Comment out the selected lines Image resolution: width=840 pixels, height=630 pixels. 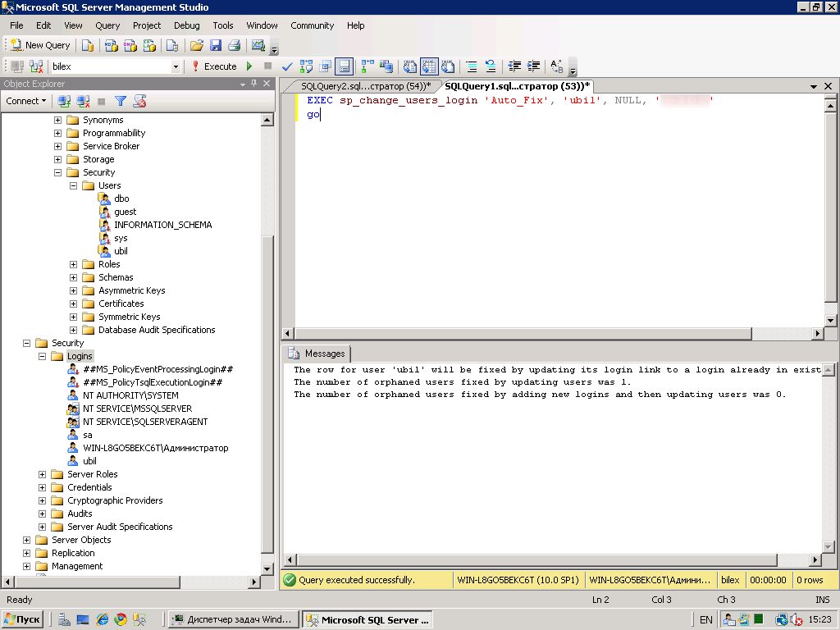point(472,66)
